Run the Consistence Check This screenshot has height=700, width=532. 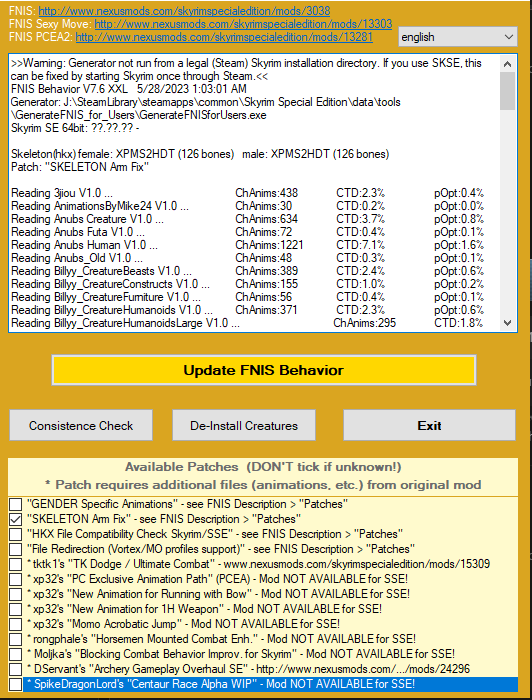(x=81, y=425)
